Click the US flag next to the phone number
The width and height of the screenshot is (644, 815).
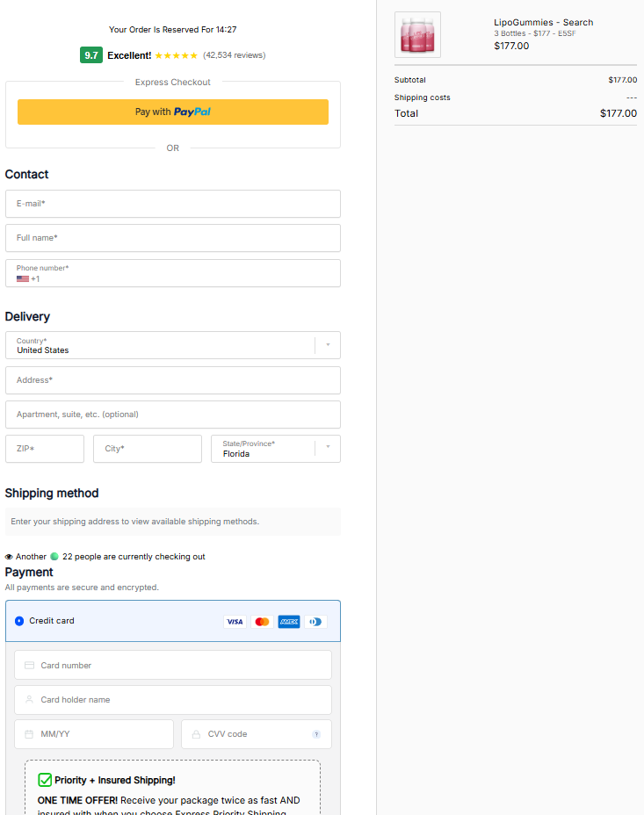point(22,278)
